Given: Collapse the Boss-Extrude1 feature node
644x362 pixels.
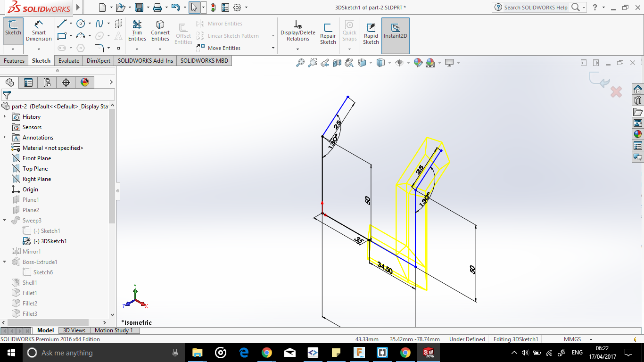Looking at the screenshot, I should pos(5,262).
